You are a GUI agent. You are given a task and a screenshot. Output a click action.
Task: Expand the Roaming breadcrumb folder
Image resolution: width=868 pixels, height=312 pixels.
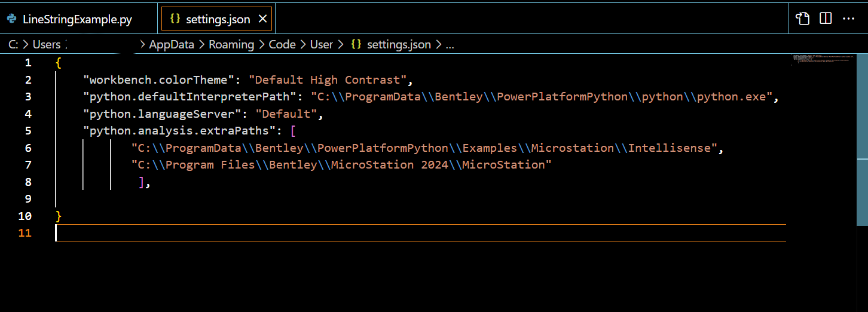point(231,44)
